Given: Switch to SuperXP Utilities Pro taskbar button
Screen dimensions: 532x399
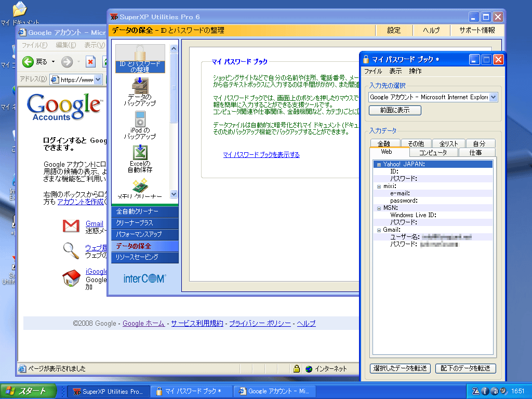Looking at the screenshot, I should (108, 391).
